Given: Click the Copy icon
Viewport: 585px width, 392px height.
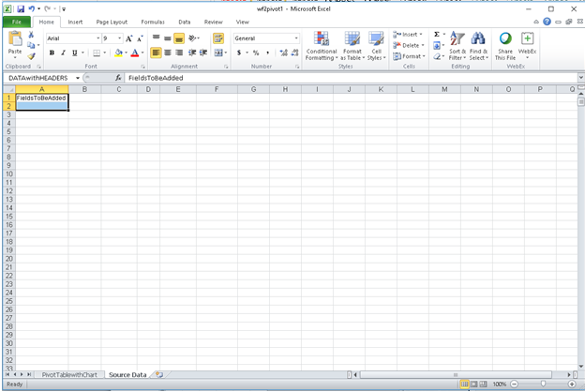Looking at the screenshot, I should pos(31,46).
